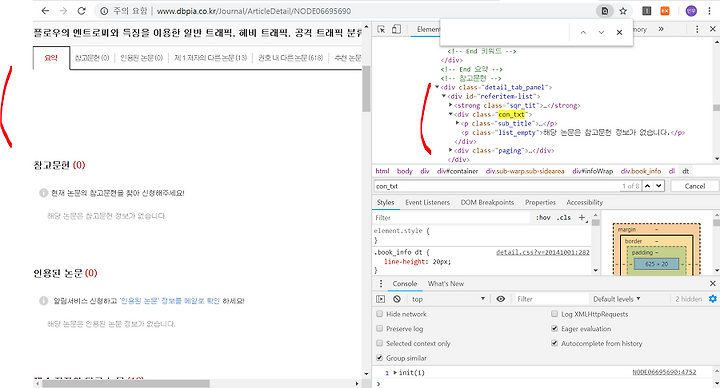The height and width of the screenshot is (388, 720).
Task: Open the Accessibility tab
Action: (585, 202)
